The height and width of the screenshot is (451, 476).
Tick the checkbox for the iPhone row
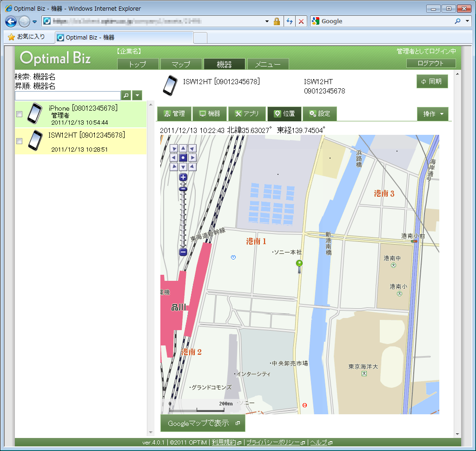coord(20,114)
